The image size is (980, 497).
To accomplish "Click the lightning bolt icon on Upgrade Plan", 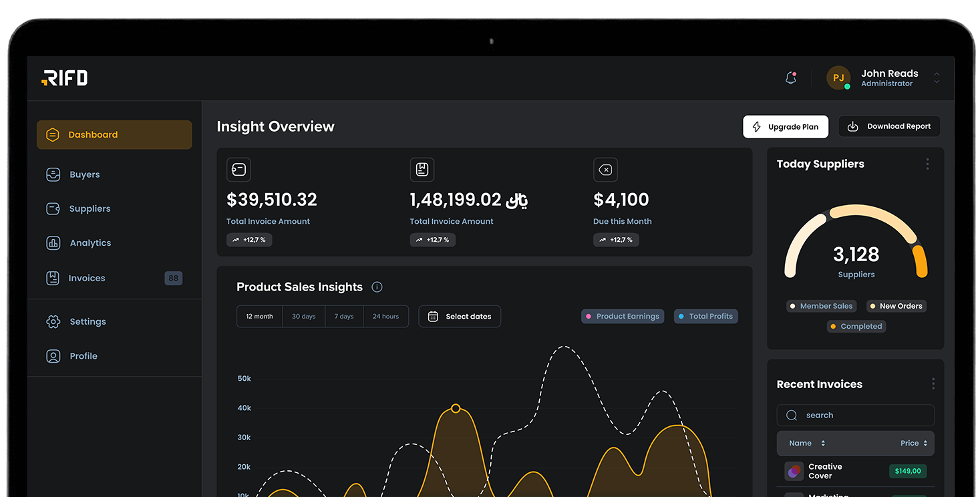I will pyautogui.click(x=757, y=127).
